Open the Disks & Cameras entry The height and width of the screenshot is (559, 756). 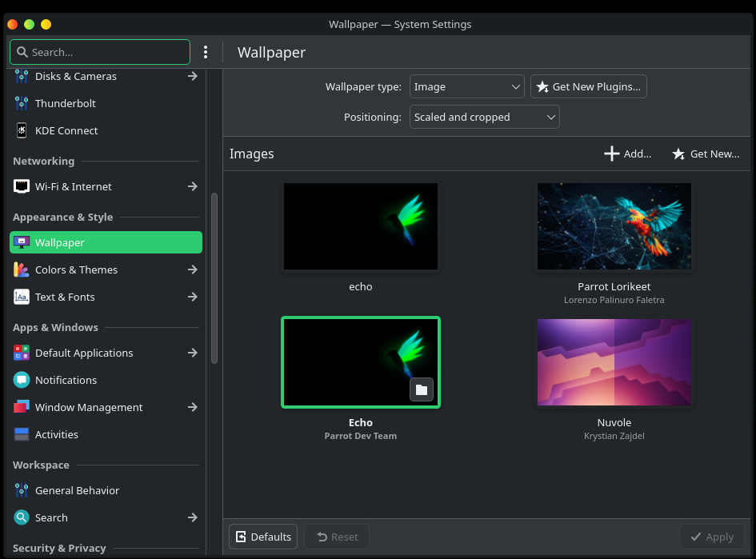[76, 76]
